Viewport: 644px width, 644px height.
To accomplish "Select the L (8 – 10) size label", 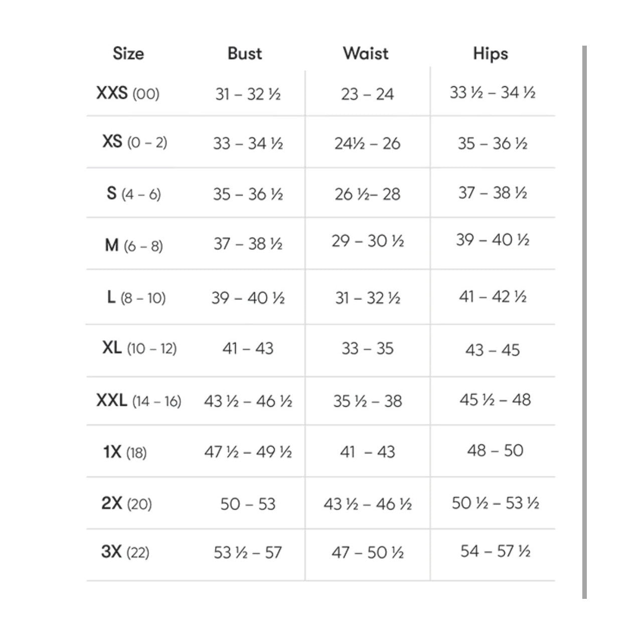I will (136, 297).
